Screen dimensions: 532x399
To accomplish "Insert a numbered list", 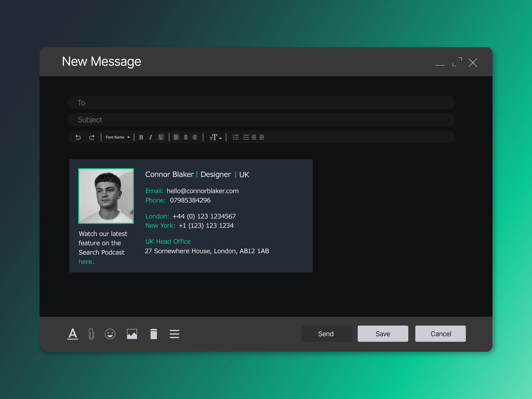I will point(236,137).
